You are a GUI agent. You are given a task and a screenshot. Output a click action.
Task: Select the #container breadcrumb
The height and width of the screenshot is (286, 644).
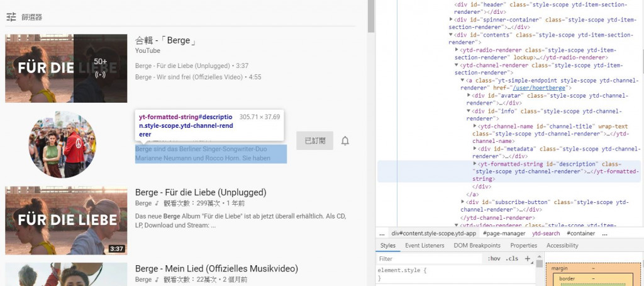click(580, 233)
